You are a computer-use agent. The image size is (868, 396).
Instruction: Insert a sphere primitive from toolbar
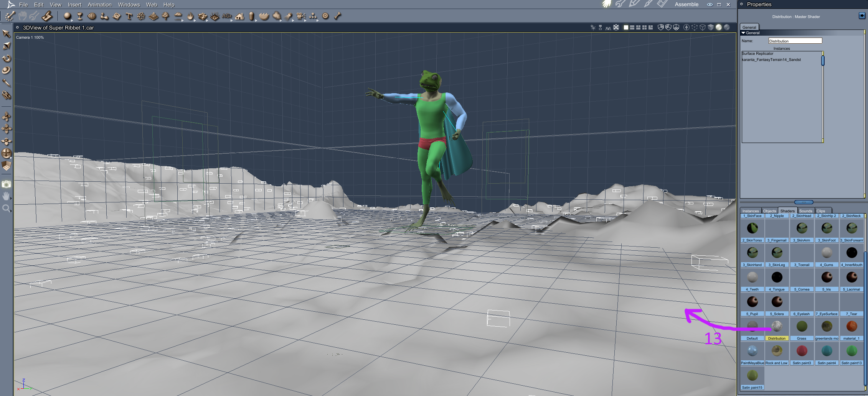68,16
